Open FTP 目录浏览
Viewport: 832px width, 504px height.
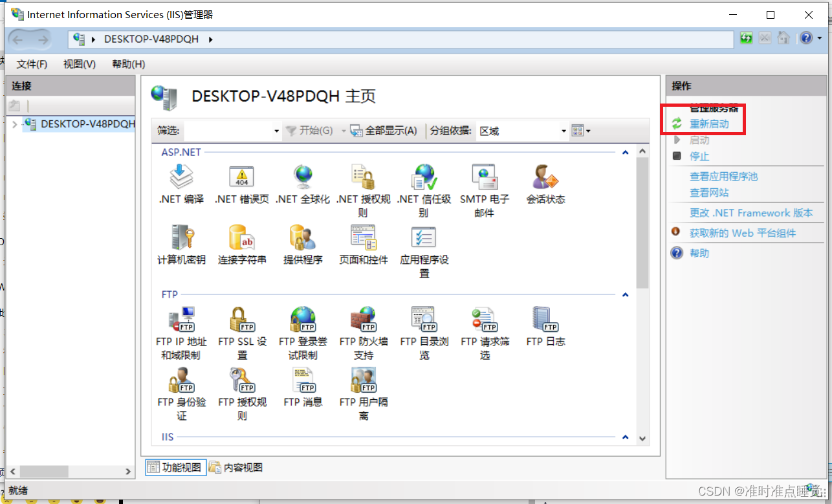(424, 333)
